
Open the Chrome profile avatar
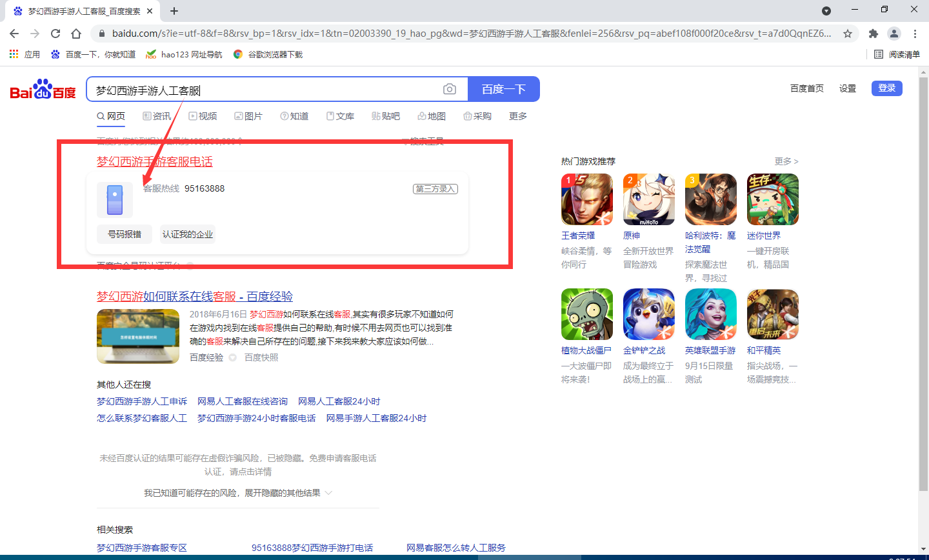coord(894,34)
